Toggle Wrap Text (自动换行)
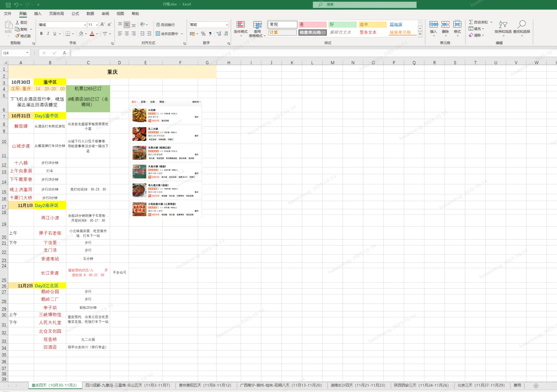 tap(165, 25)
